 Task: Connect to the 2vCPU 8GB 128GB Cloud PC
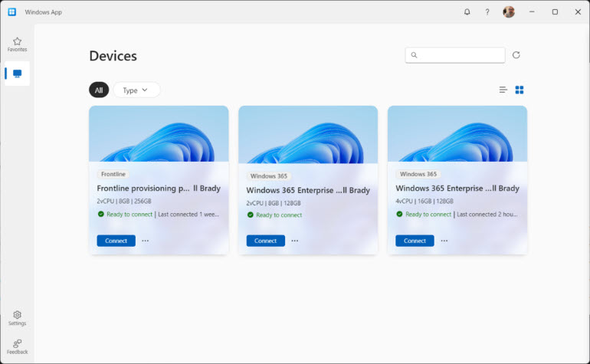click(x=265, y=241)
